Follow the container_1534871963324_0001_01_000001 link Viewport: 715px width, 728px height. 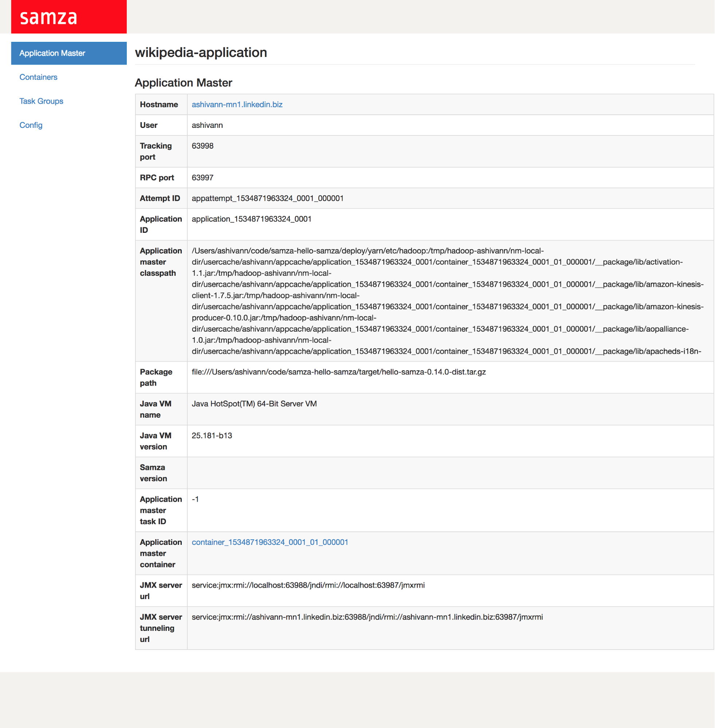(x=270, y=543)
